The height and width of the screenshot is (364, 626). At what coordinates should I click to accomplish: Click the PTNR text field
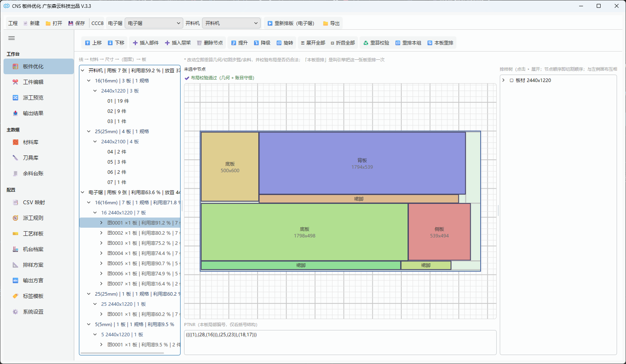click(340, 343)
